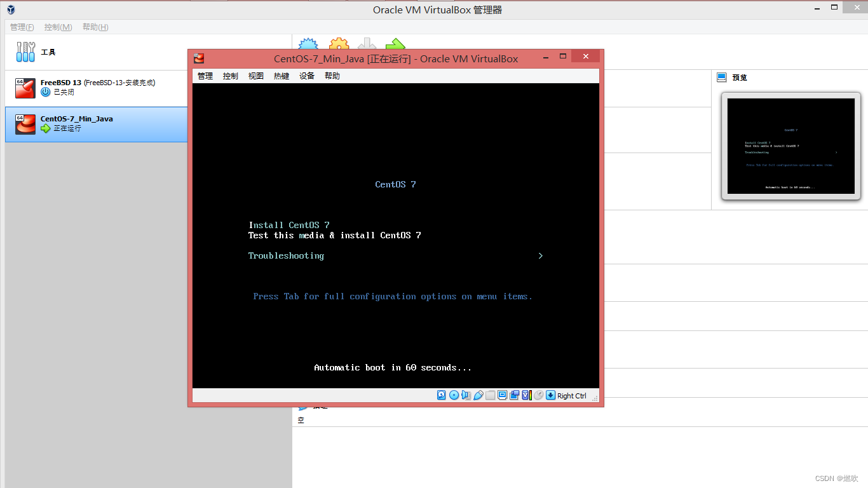Minimize the CentOS VM window
This screenshot has width=868, height=488.
coord(546,57)
